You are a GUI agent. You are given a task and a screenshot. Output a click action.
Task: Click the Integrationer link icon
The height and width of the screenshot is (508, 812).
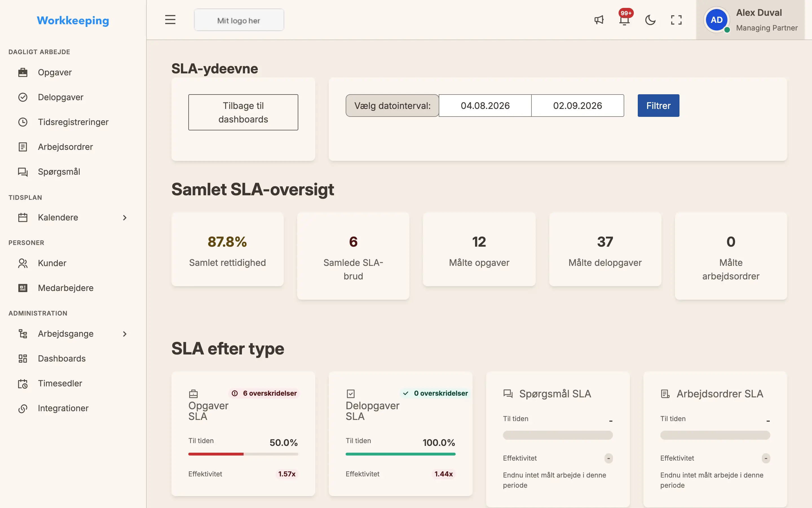tap(23, 408)
